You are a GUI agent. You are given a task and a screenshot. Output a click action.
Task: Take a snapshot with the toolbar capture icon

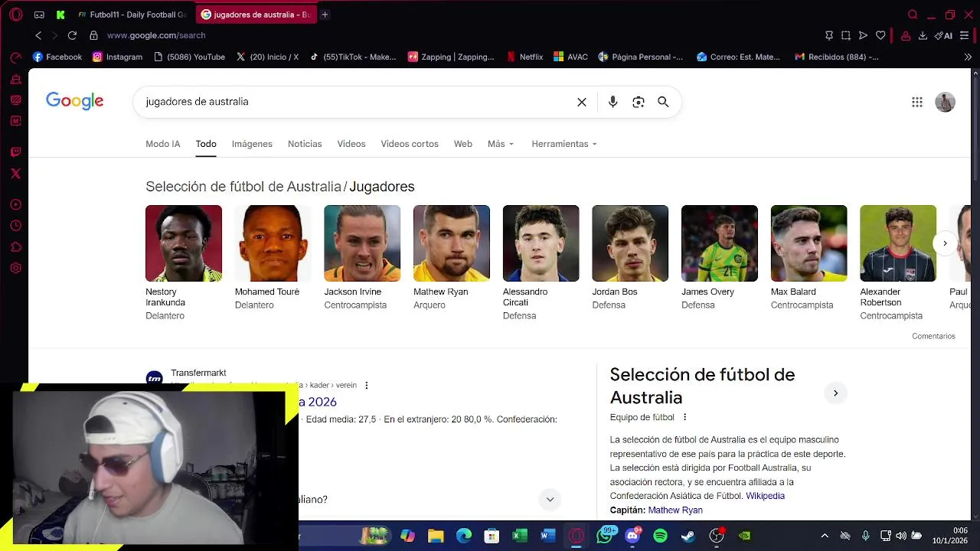[x=846, y=35]
